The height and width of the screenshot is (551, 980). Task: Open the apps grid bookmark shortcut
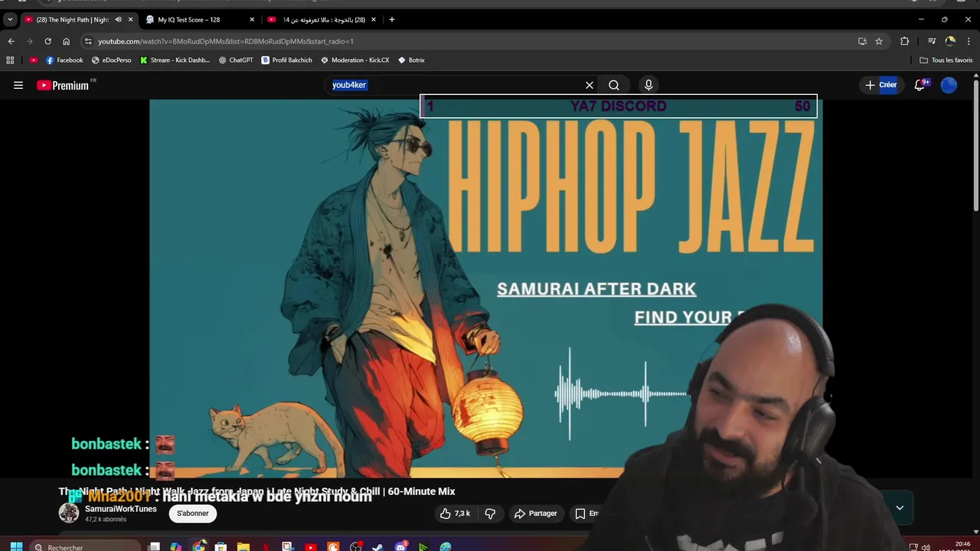coord(10,60)
